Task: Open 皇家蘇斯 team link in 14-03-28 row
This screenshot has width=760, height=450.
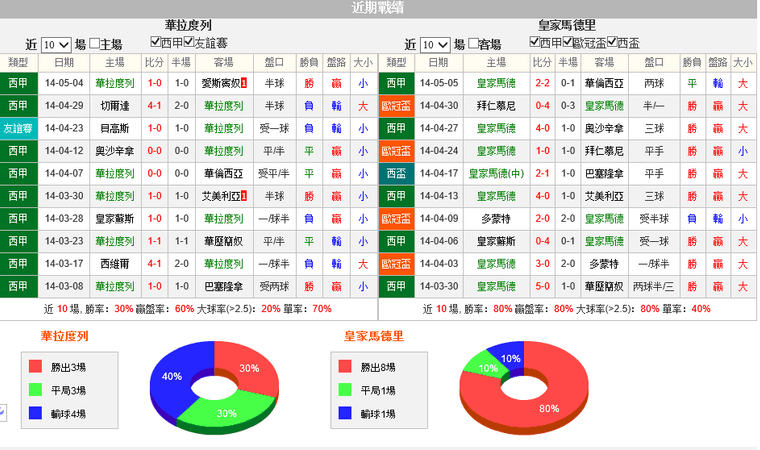Action: point(114,219)
